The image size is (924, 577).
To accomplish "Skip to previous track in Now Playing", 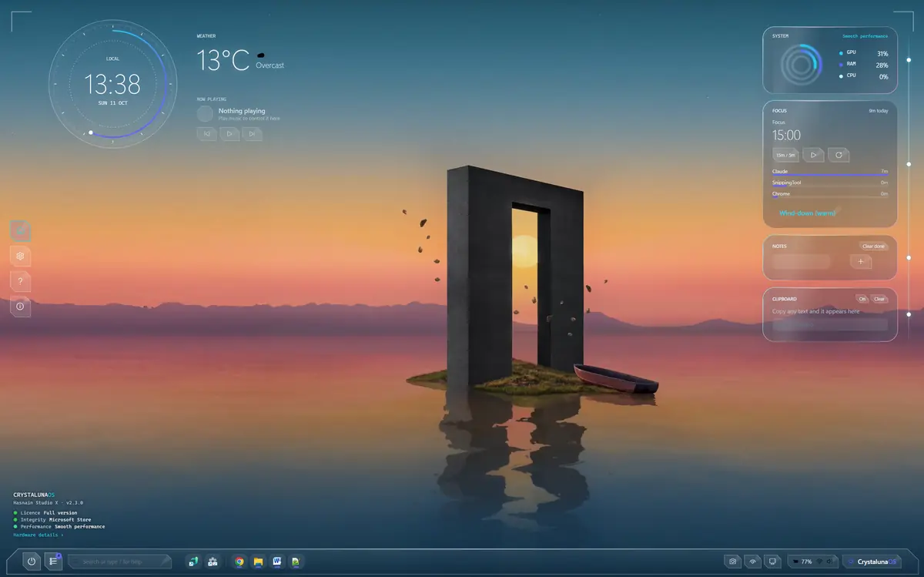I will click(x=206, y=134).
